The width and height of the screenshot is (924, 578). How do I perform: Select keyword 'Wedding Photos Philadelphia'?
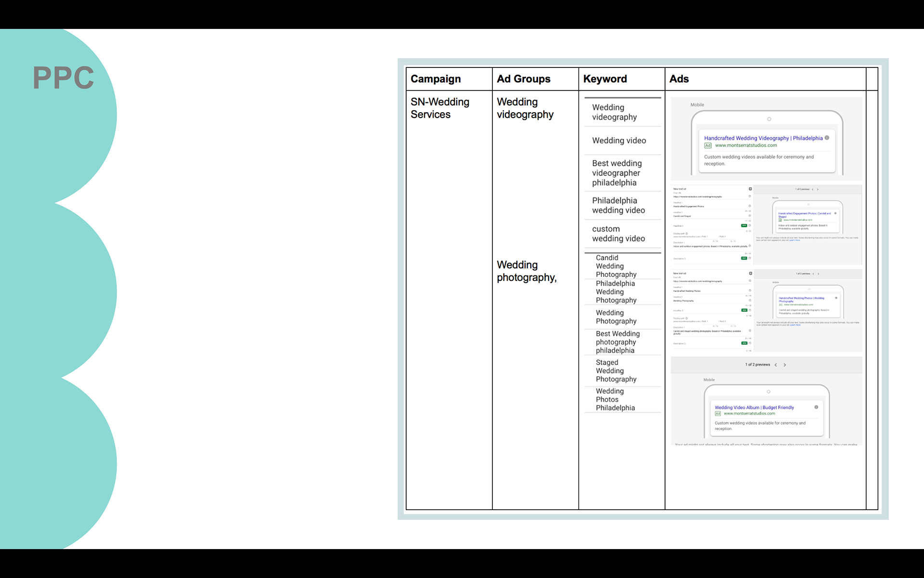click(616, 399)
